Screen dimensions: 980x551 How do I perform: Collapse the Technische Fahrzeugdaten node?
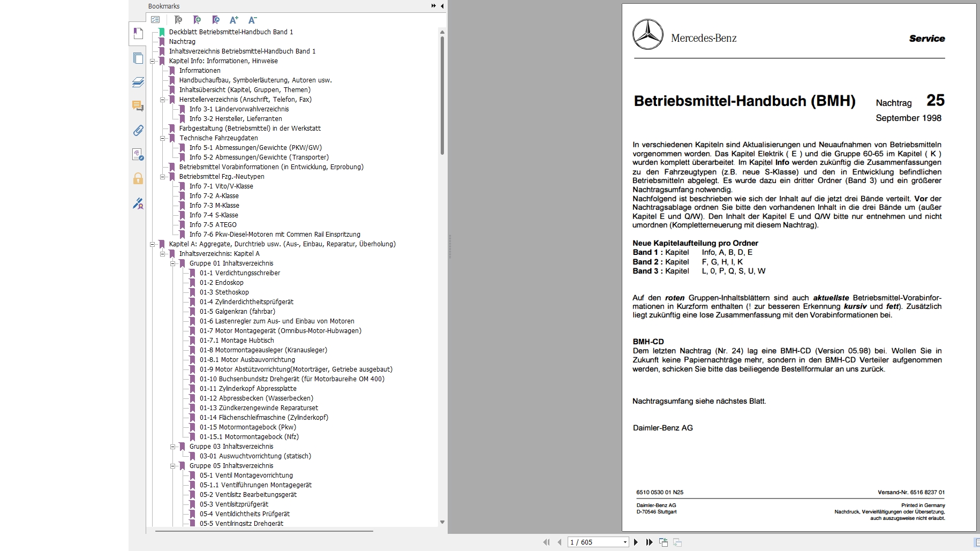(x=163, y=138)
